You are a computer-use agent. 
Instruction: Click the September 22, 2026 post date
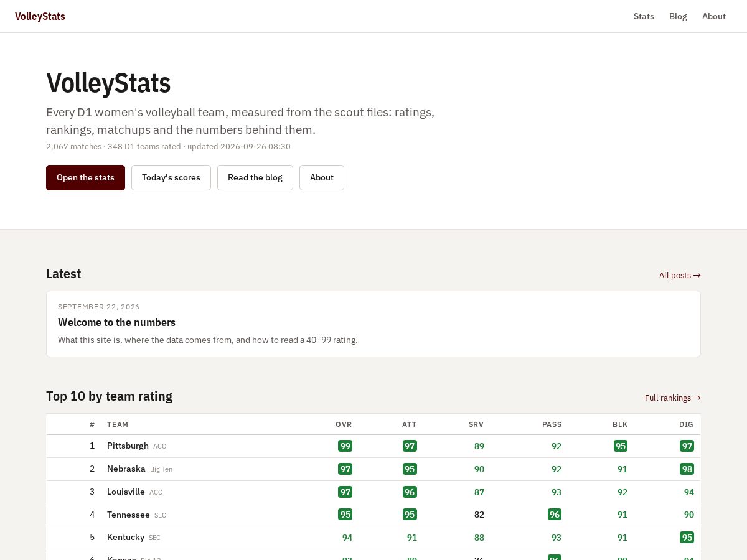(99, 307)
